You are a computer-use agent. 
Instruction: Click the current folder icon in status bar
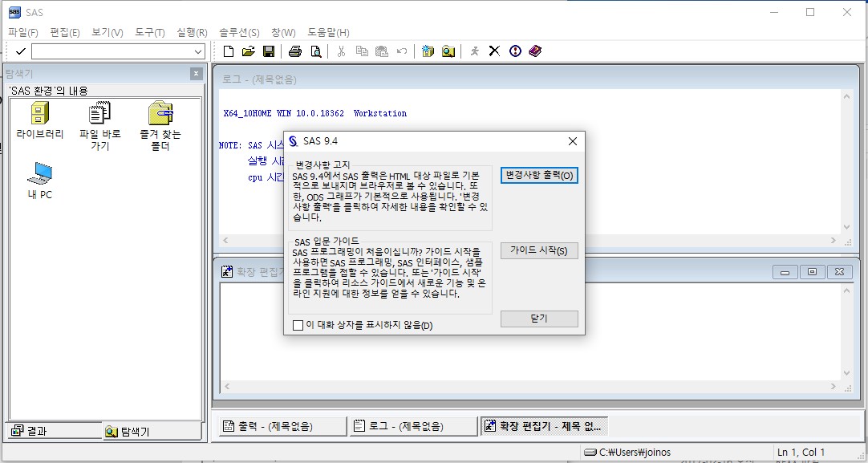click(590, 453)
